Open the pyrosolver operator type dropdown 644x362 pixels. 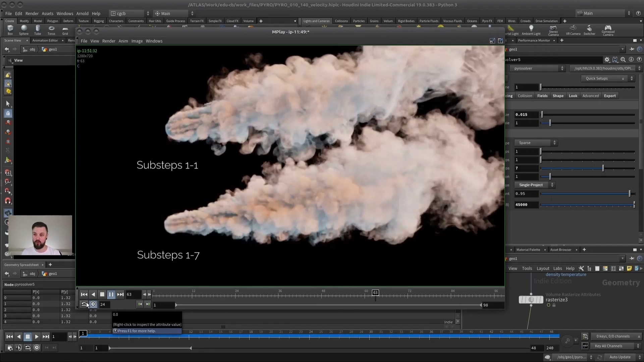point(538,68)
